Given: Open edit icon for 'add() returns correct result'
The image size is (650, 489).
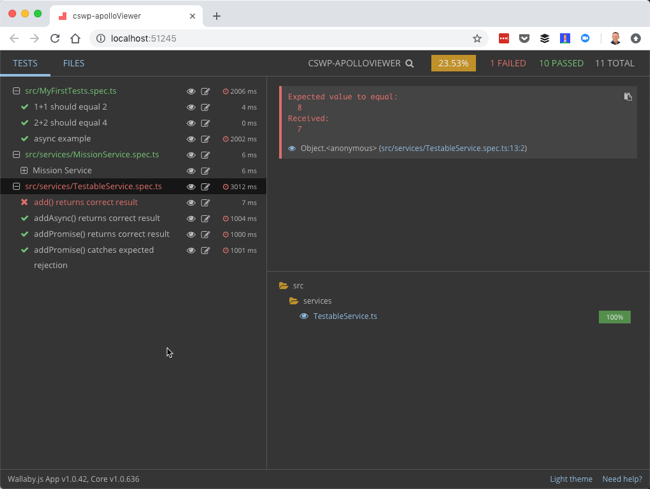Looking at the screenshot, I should point(205,203).
